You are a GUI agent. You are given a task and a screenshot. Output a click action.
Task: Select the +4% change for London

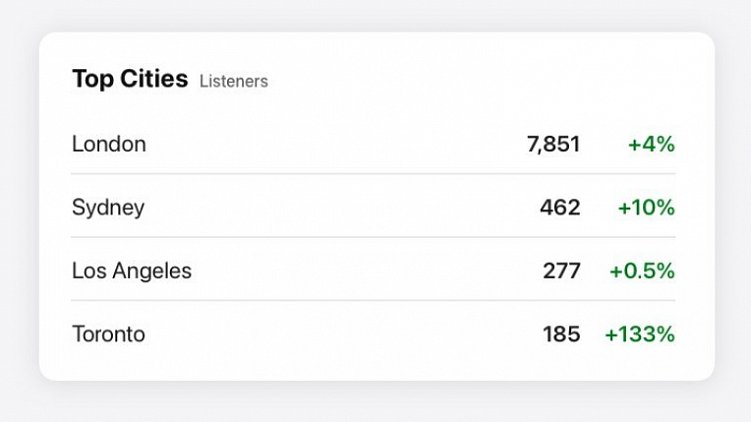pyautogui.click(x=651, y=144)
